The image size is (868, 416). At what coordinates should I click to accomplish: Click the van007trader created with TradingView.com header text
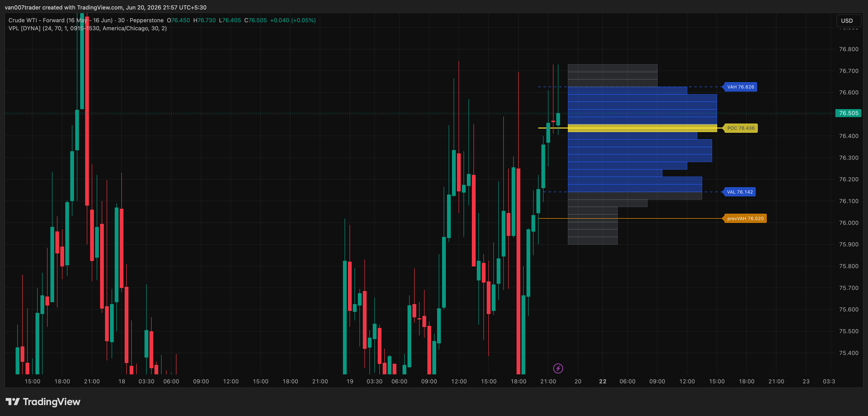(105, 7)
